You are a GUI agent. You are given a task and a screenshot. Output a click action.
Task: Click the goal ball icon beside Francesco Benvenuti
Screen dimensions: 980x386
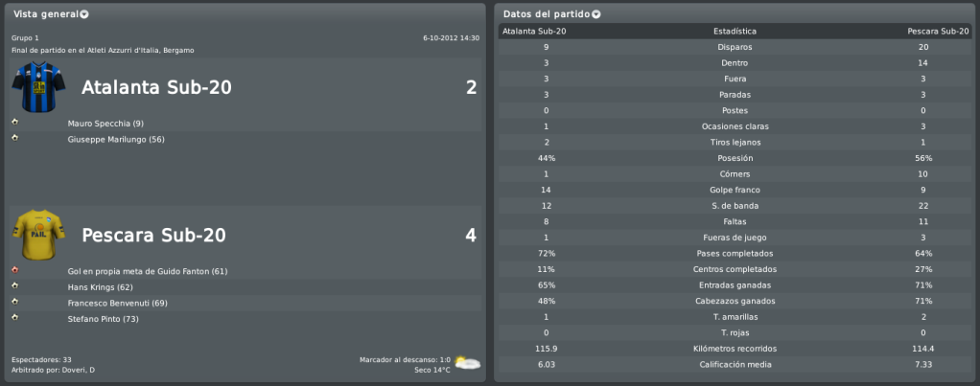(x=14, y=303)
